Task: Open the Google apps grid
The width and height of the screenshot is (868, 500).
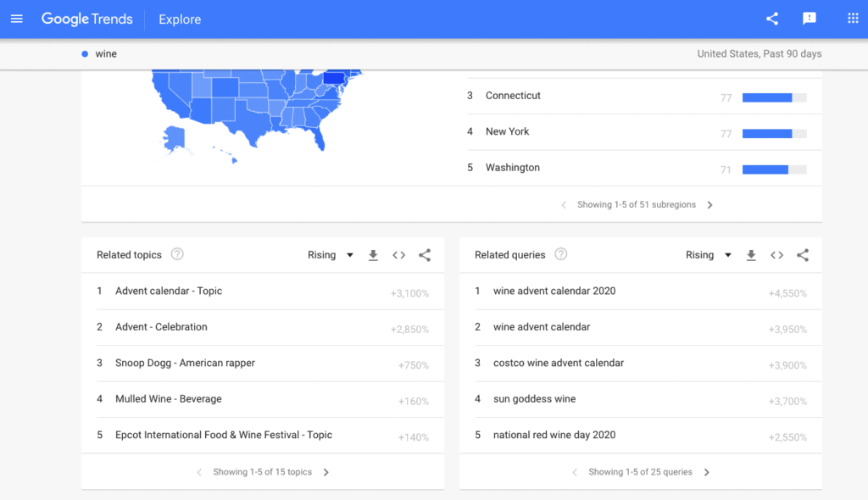Action: click(851, 18)
